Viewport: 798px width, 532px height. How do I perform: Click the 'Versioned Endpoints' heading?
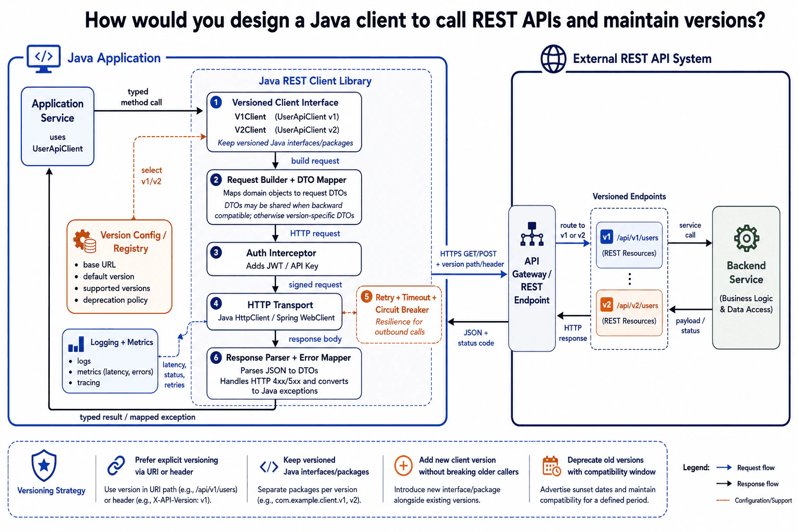[x=629, y=196]
